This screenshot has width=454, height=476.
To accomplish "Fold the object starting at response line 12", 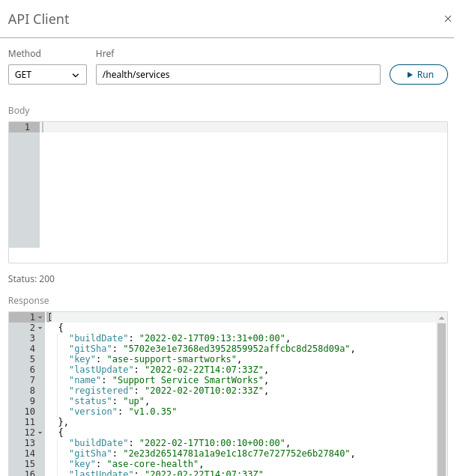I will coord(40,433).
